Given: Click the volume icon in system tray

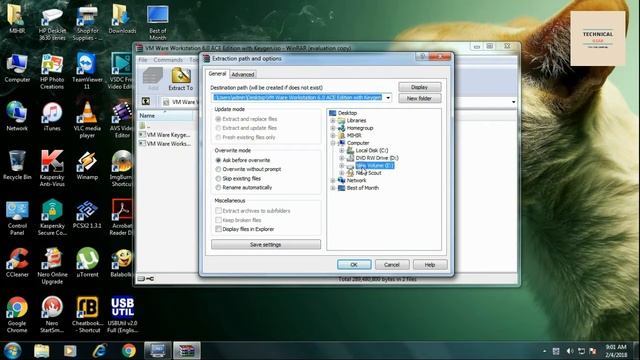Looking at the screenshot, I should click(570, 351).
